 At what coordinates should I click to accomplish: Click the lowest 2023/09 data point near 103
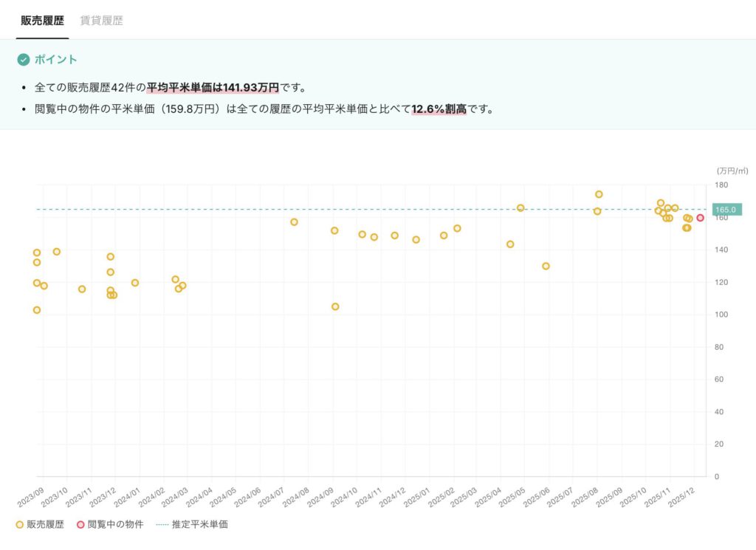[x=37, y=310]
